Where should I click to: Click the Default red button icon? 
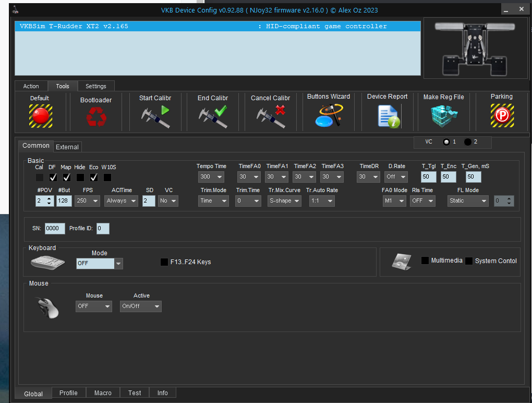click(x=41, y=116)
